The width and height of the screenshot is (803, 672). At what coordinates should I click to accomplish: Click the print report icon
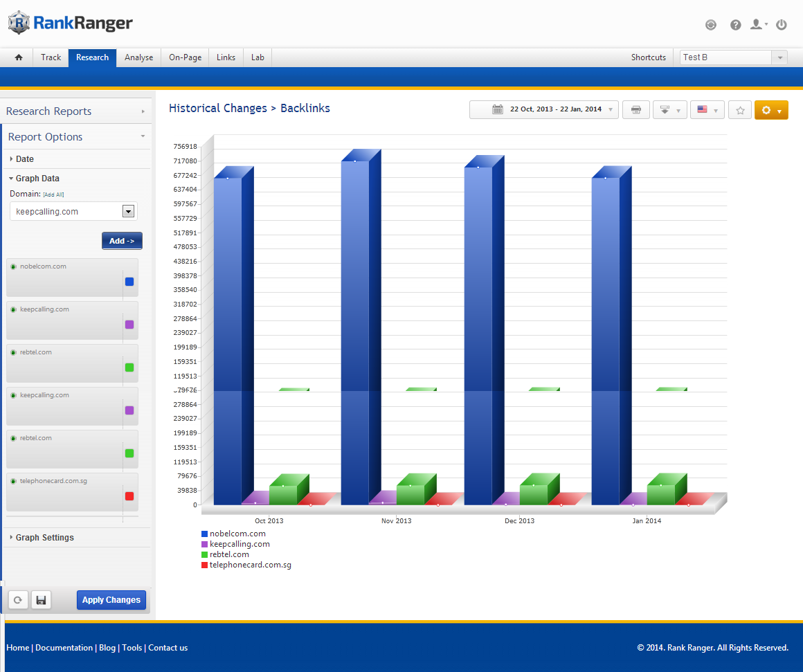(x=635, y=110)
